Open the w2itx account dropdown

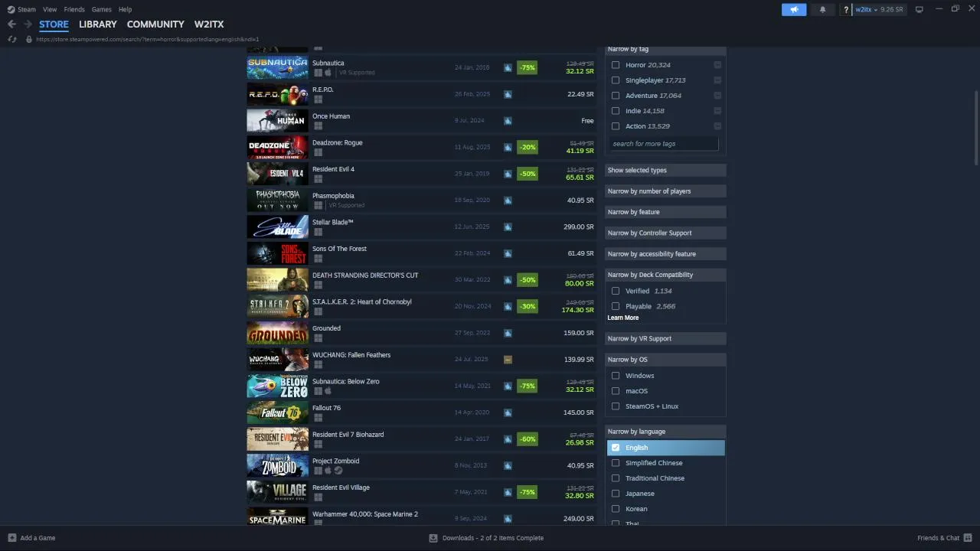click(x=879, y=9)
